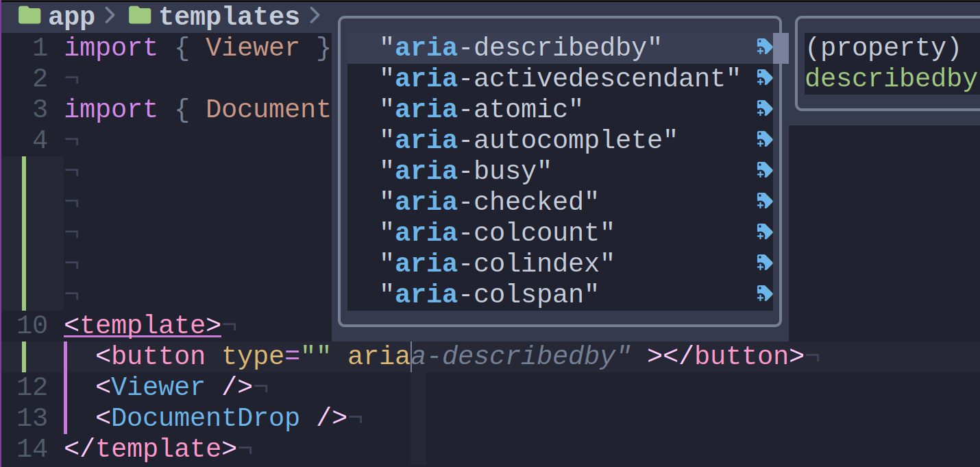Click insert icon beside "aria-activedescendant" suggestion

click(764, 77)
